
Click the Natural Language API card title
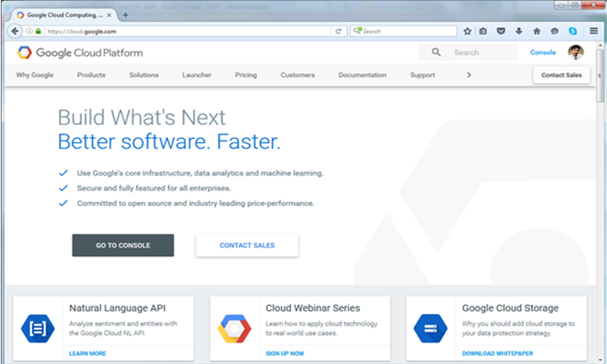(117, 308)
